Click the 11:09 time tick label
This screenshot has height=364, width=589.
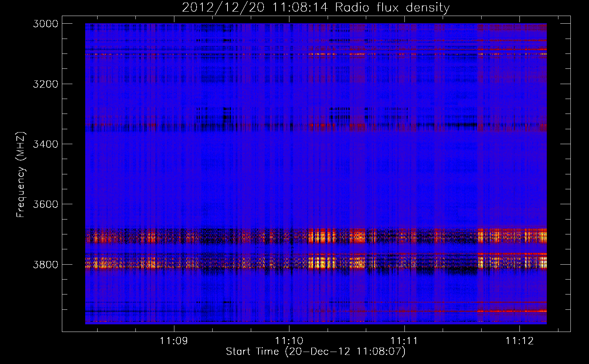pos(174,341)
